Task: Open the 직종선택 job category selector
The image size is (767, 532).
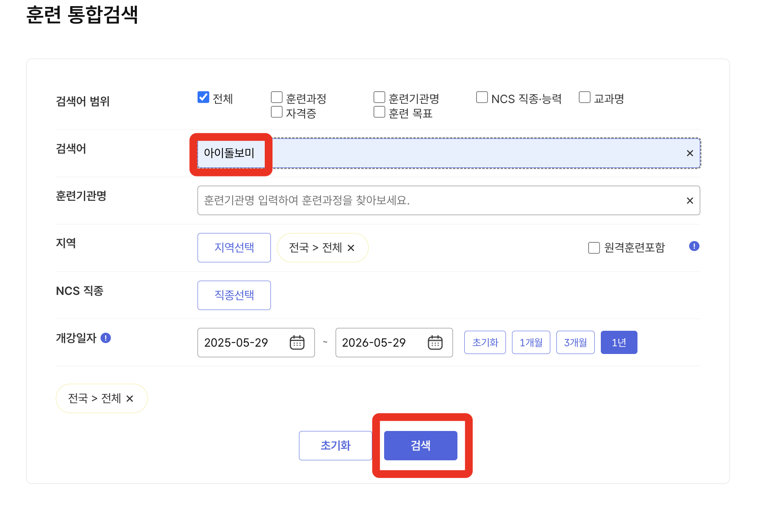Action: tap(234, 295)
